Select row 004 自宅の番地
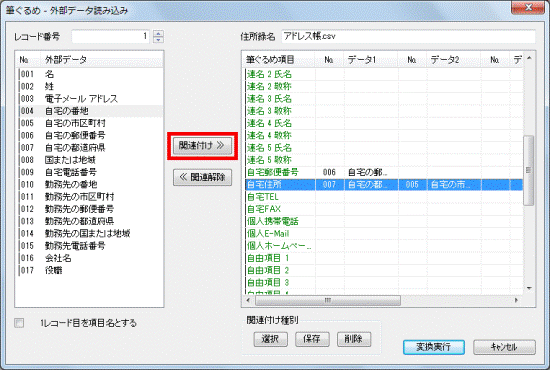This screenshot has width=550, height=370. click(x=89, y=111)
